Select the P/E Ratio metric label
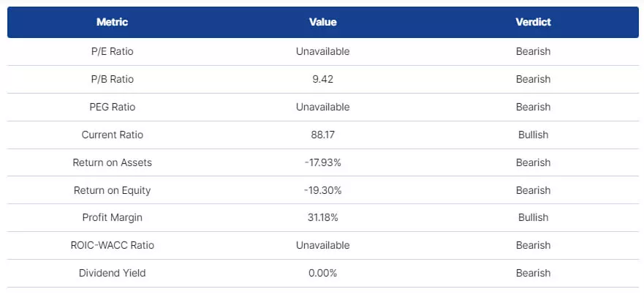The width and height of the screenshot is (644, 308). [x=112, y=52]
